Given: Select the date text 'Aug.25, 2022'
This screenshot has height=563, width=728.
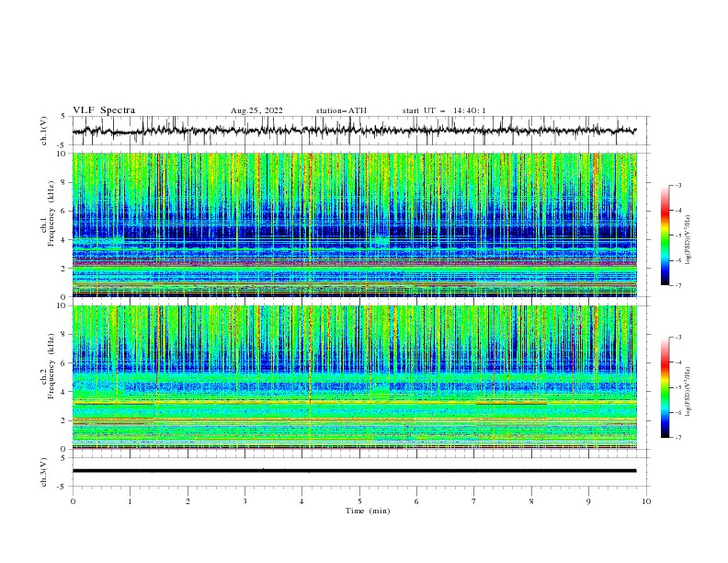Looking at the screenshot, I should click(x=256, y=110).
